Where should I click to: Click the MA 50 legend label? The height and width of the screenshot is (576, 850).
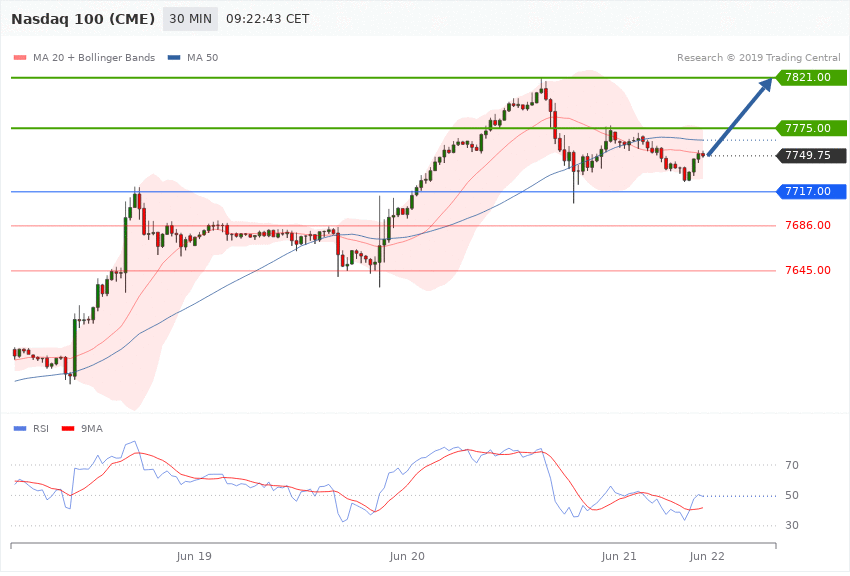[x=202, y=57]
